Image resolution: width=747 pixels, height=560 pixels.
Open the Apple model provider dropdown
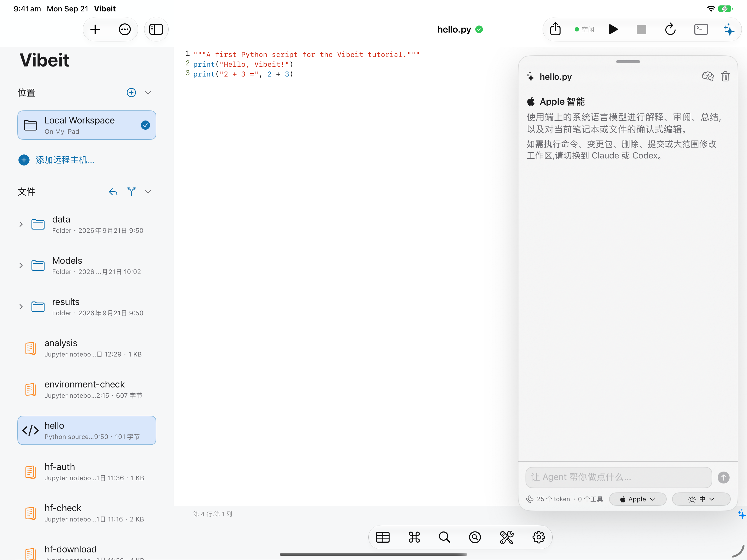pyautogui.click(x=638, y=499)
